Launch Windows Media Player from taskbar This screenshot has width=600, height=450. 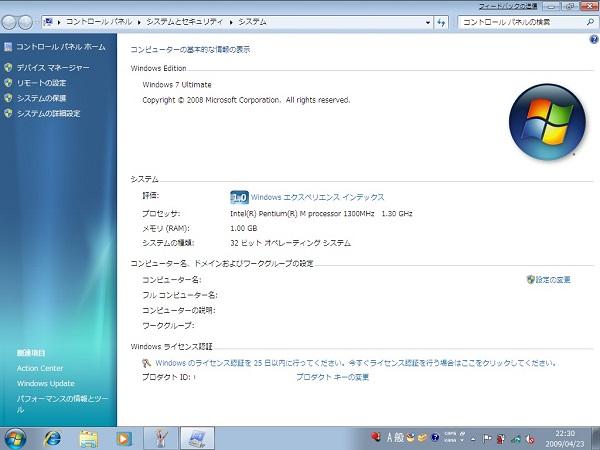tap(123, 438)
